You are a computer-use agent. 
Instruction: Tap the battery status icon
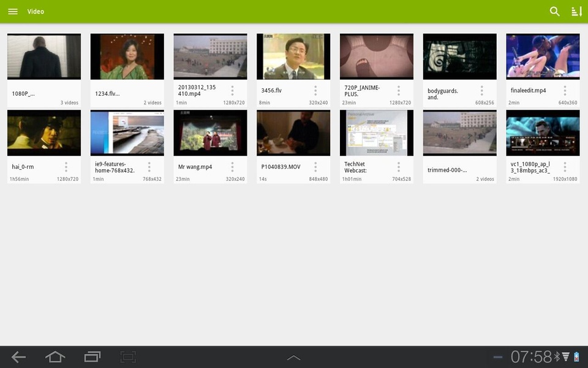coord(577,356)
